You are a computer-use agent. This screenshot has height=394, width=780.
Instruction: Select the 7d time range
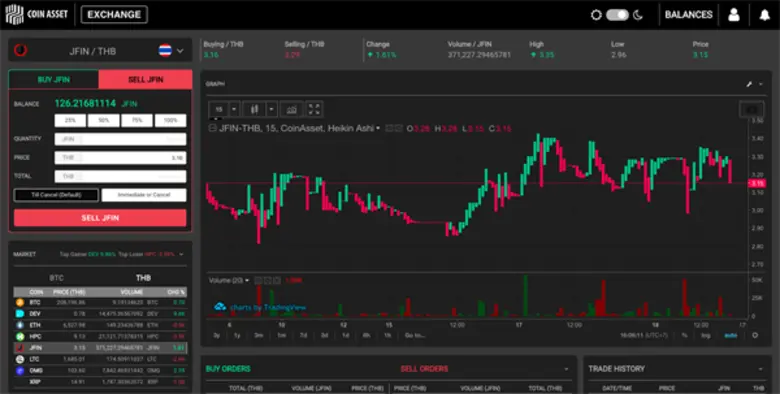click(303, 335)
